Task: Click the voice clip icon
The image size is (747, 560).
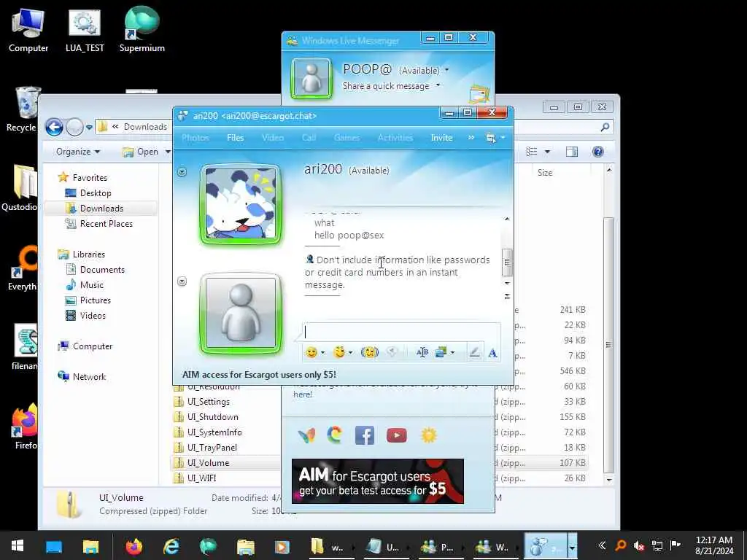Action: pos(392,352)
